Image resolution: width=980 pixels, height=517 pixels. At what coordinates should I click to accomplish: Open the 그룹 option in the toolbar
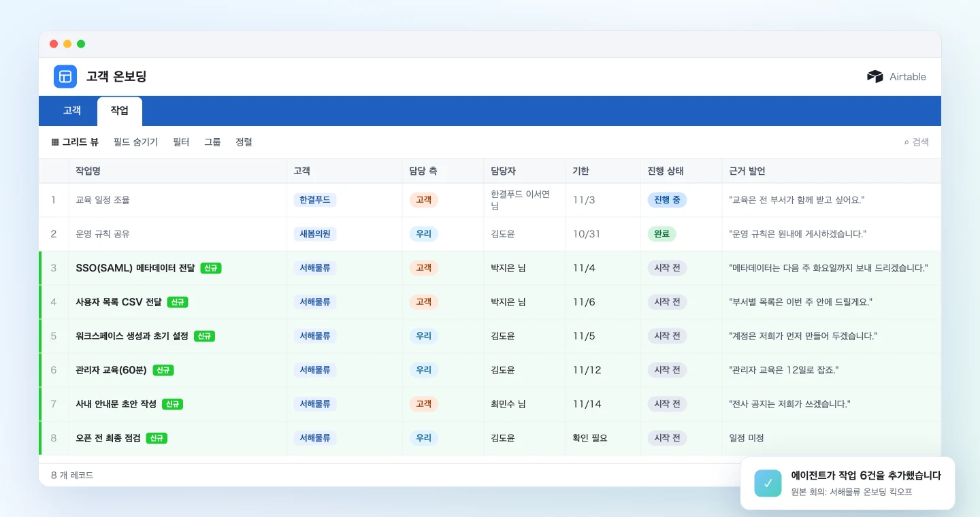point(212,142)
